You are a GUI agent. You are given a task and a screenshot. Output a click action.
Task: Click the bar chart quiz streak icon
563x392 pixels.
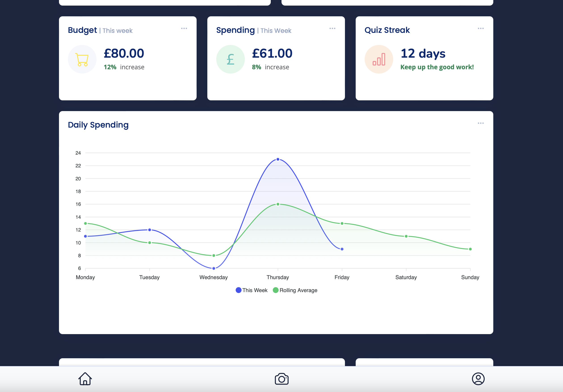(x=379, y=59)
